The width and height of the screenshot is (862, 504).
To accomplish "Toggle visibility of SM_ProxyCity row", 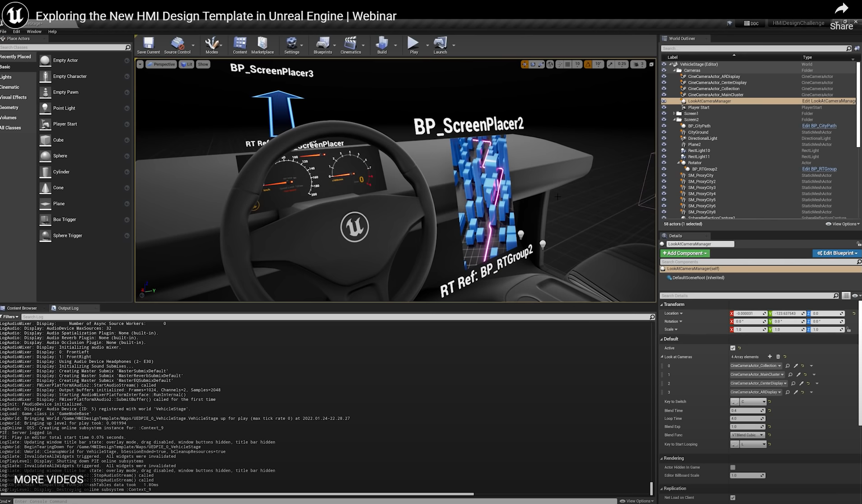I will [x=664, y=175].
